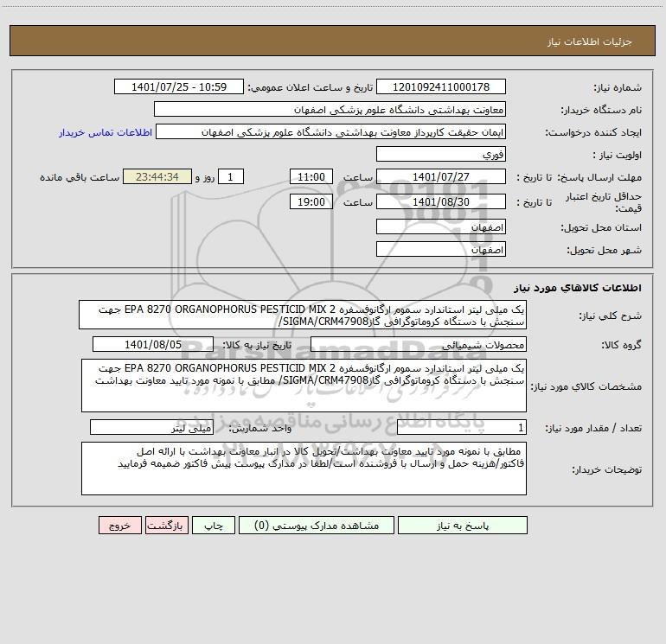Click response deadline date 1401/07/27
The height and width of the screenshot is (644, 666).
click(441, 176)
